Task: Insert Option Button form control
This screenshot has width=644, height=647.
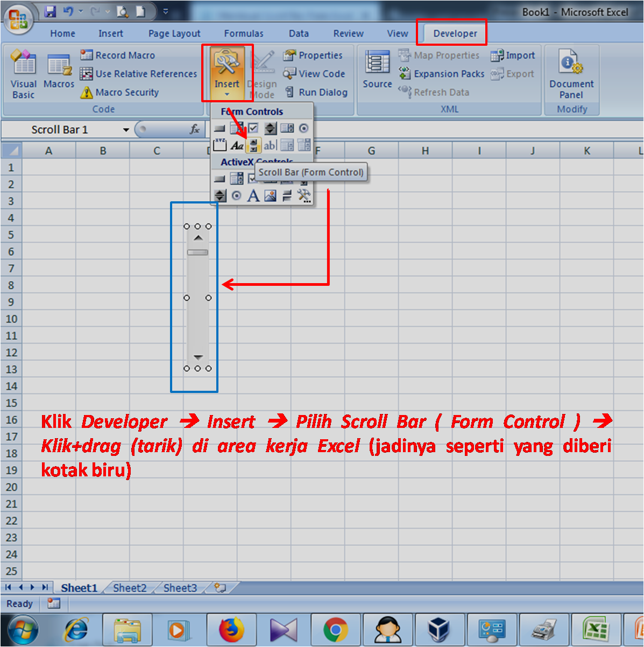Action: click(303, 128)
